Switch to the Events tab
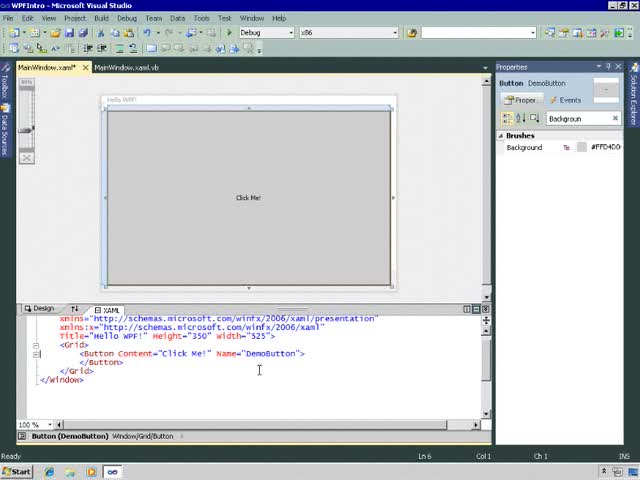 pos(565,100)
